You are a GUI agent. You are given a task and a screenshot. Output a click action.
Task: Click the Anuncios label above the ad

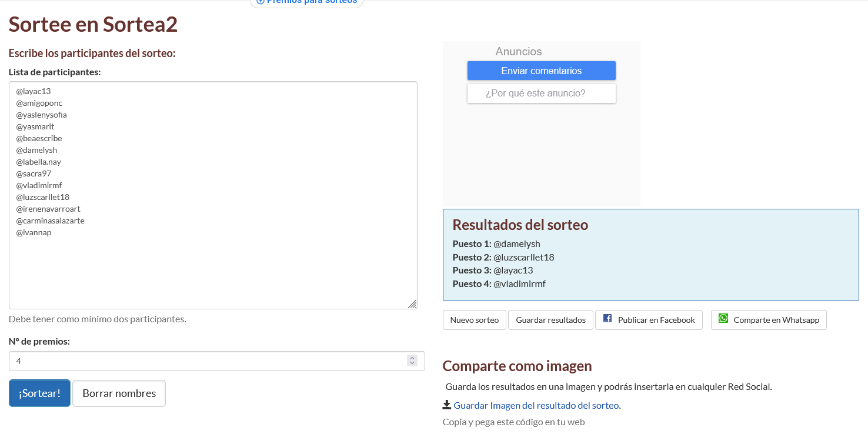[x=519, y=52]
